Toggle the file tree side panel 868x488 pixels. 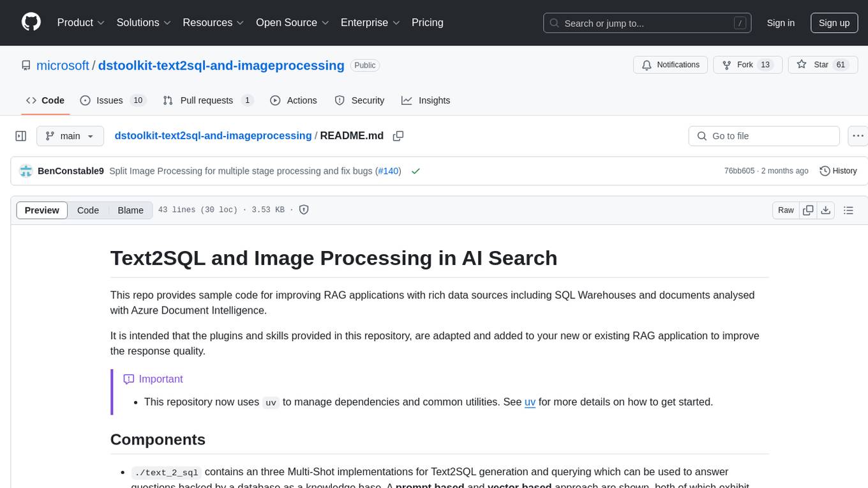21,136
